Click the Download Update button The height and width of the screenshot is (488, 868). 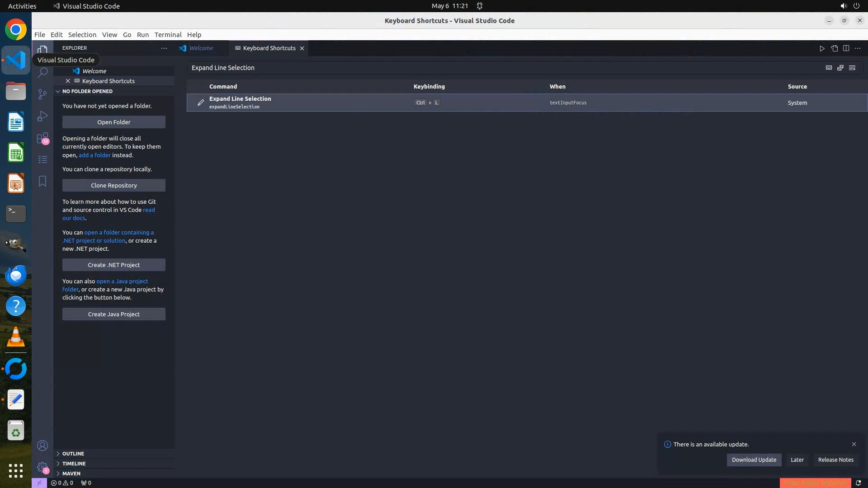tap(754, 460)
